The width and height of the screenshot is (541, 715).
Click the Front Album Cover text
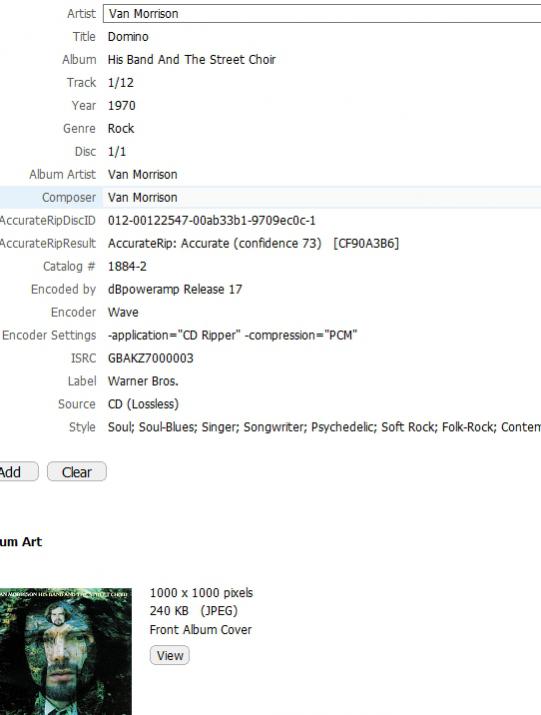[x=201, y=630]
